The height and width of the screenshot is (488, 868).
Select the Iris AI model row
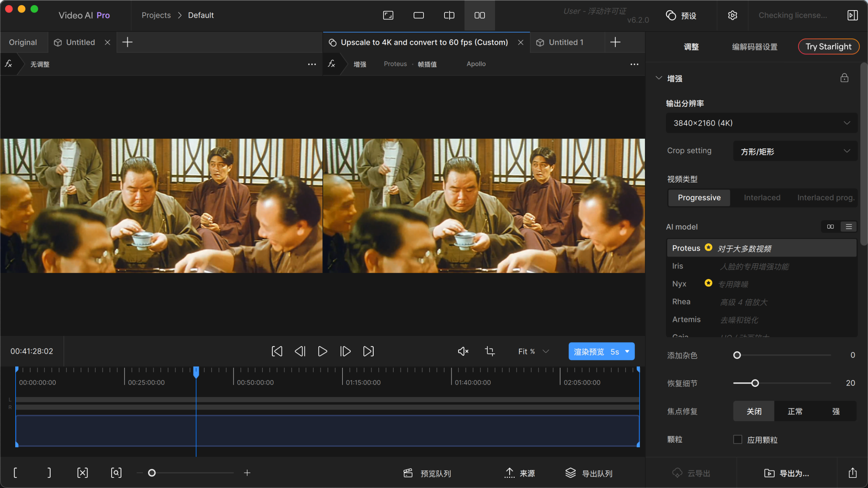point(762,266)
